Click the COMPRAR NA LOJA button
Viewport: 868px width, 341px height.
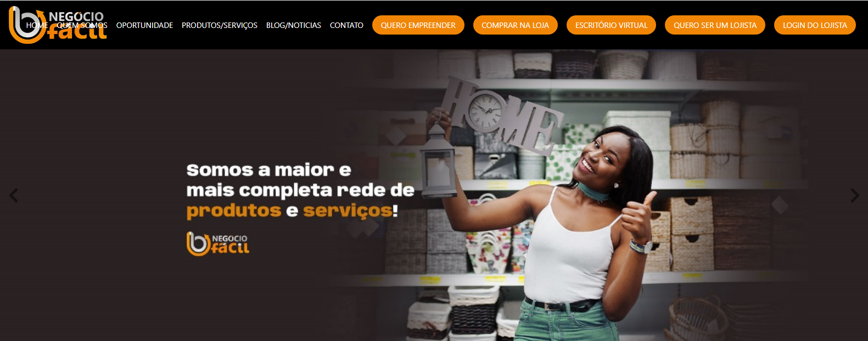[516, 25]
